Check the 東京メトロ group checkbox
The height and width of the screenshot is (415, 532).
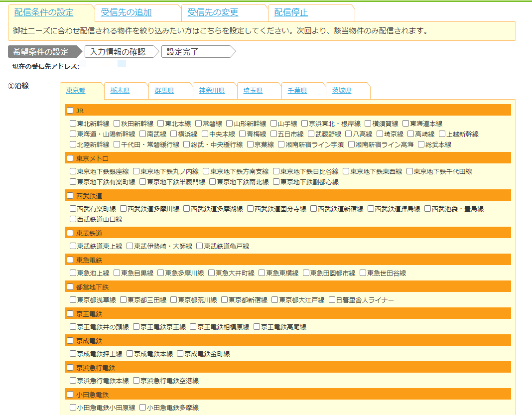pyautogui.click(x=70, y=158)
